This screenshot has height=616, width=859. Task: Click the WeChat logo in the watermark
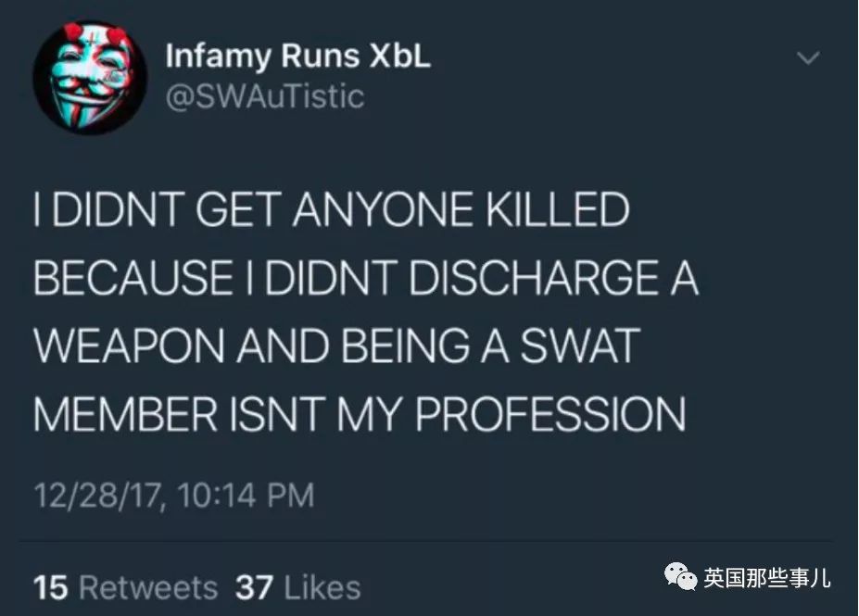pyautogui.click(x=680, y=578)
